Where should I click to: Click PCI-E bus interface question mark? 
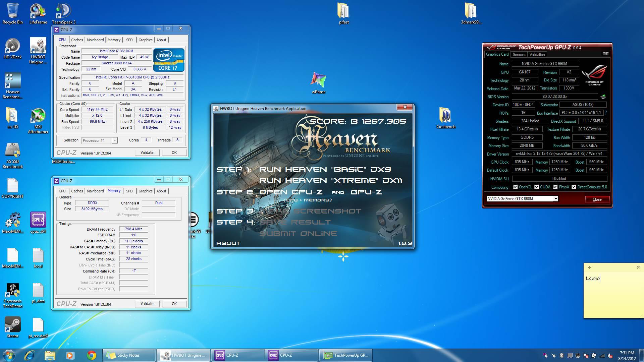(606, 113)
